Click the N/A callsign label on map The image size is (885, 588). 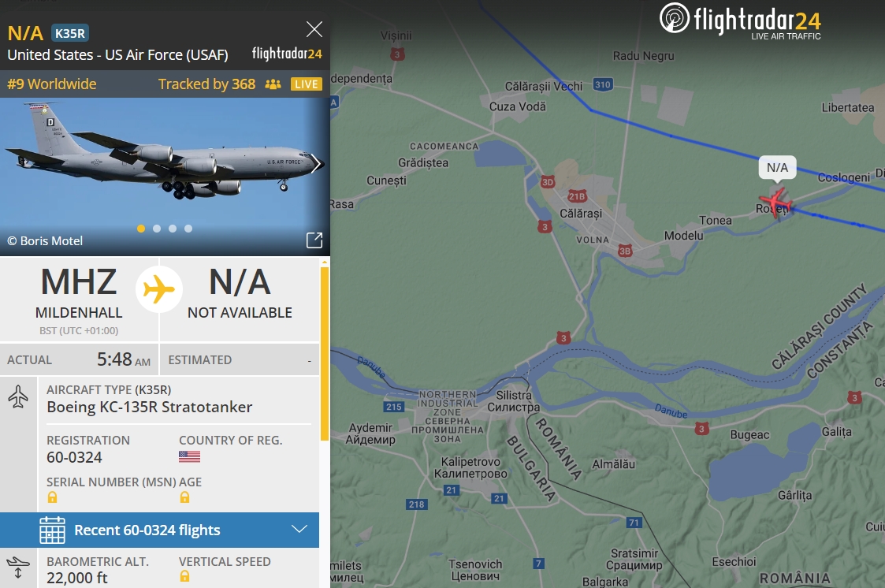pos(777,168)
